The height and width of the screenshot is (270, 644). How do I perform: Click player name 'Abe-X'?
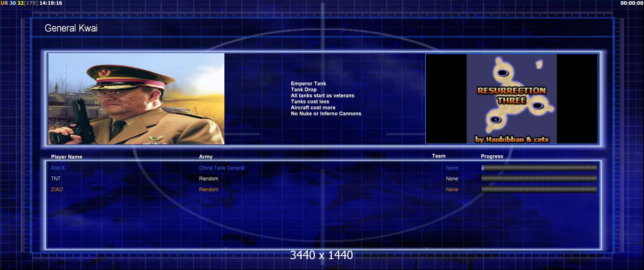[58, 168]
